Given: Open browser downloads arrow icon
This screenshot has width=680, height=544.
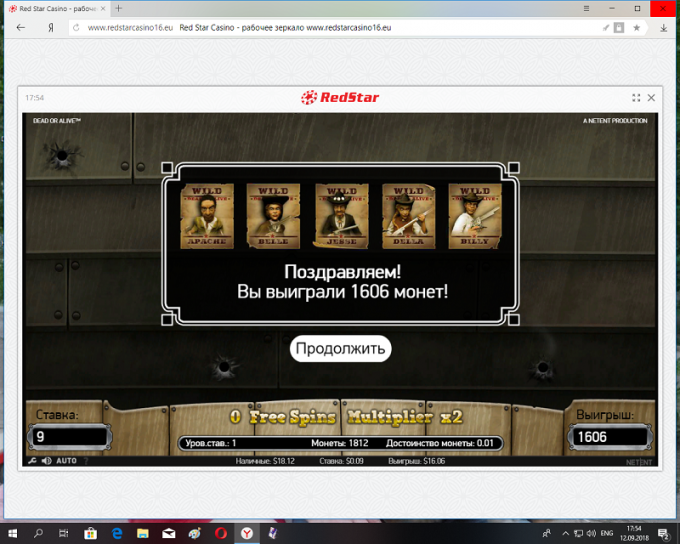Looking at the screenshot, I should point(664,28).
